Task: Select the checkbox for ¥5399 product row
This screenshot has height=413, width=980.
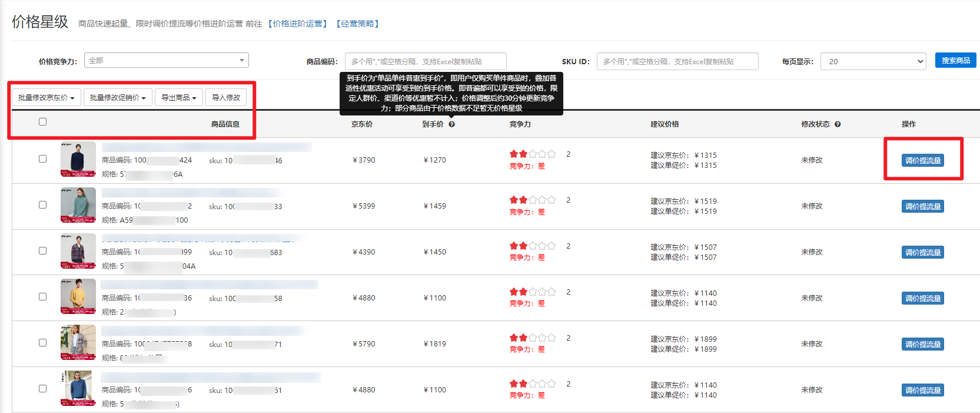Action: tap(42, 205)
